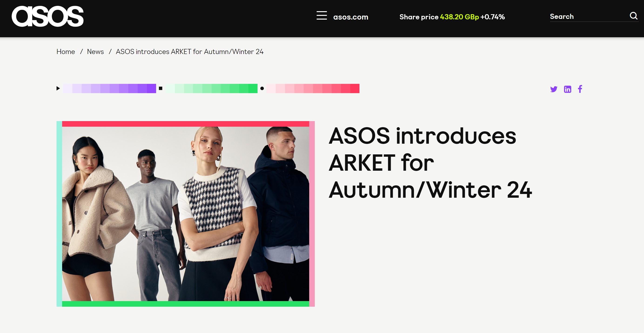The width and height of the screenshot is (644, 333).
Task: Navigate to Home in the breadcrumb
Action: pyautogui.click(x=66, y=51)
